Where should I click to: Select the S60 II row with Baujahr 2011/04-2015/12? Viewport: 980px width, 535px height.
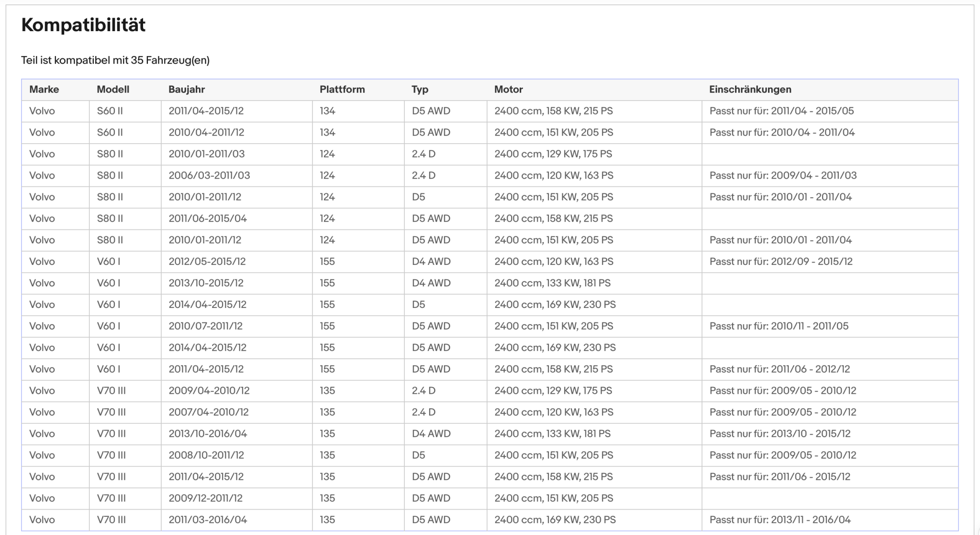[490, 111]
